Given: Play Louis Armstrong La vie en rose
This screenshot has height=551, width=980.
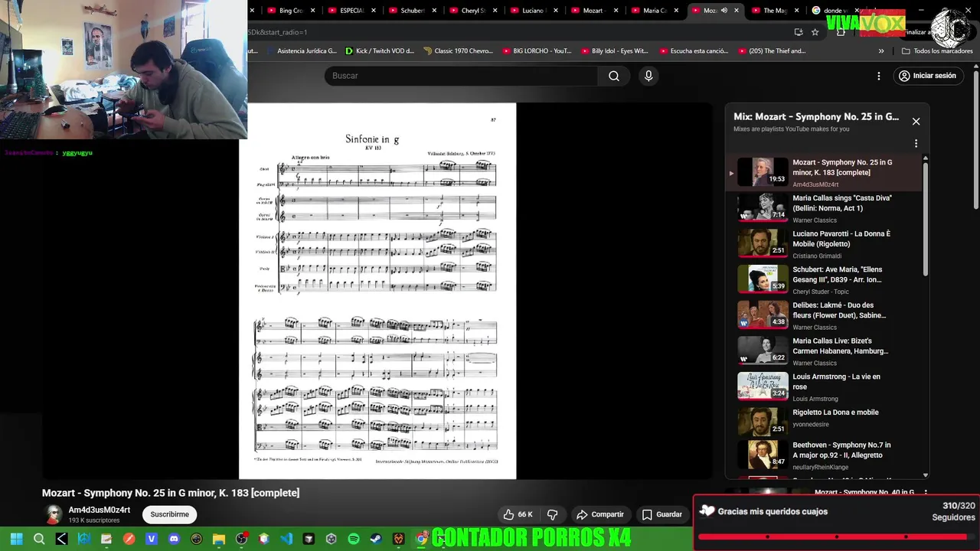Looking at the screenshot, I should click(825, 386).
